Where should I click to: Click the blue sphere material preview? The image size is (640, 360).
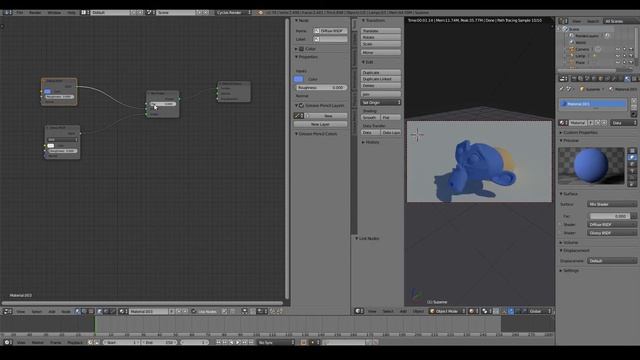tap(591, 166)
